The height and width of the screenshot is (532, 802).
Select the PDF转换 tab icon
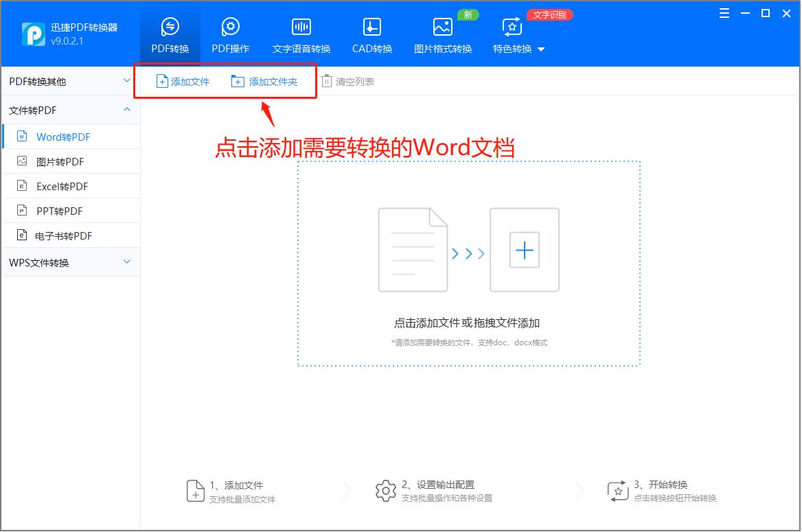click(x=170, y=26)
